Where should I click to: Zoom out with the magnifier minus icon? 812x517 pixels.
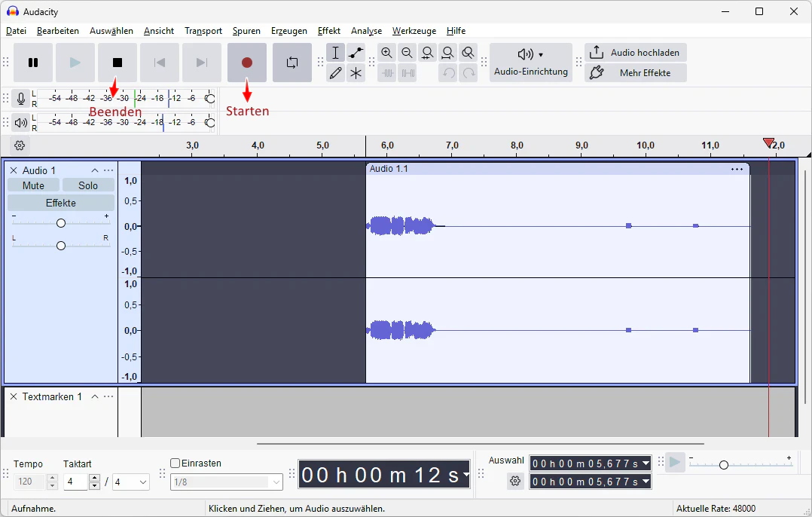407,53
